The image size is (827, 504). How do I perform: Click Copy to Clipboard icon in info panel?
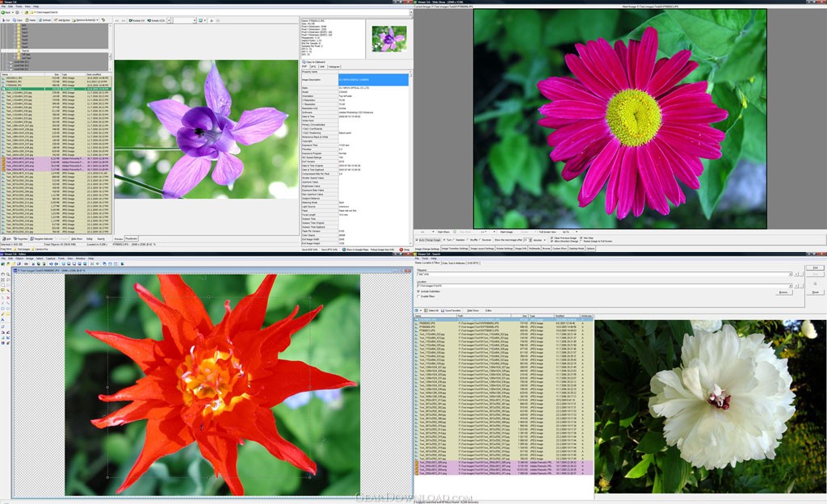pyautogui.click(x=304, y=61)
